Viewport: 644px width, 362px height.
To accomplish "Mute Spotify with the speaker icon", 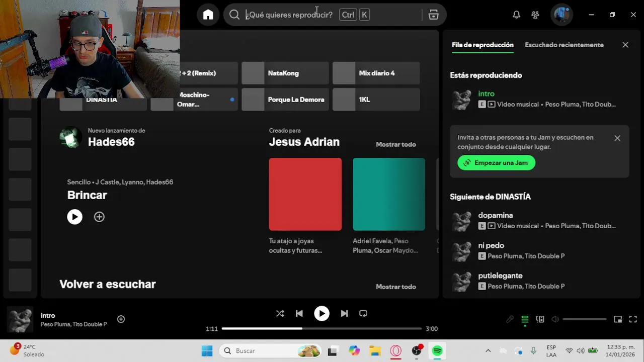I will (555, 319).
